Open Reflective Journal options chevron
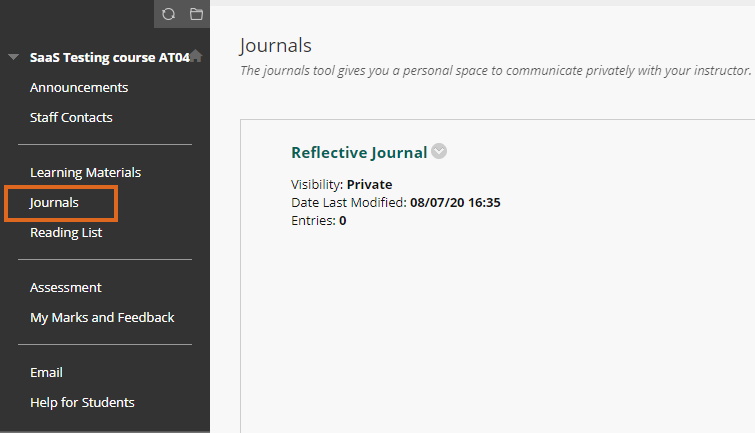This screenshot has height=433, width=755. pyautogui.click(x=439, y=151)
